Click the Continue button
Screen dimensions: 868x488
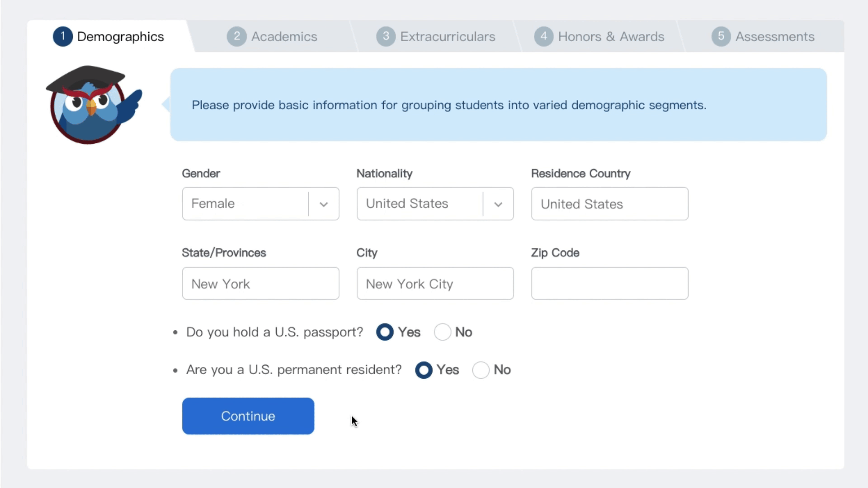[x=248, y=416]
